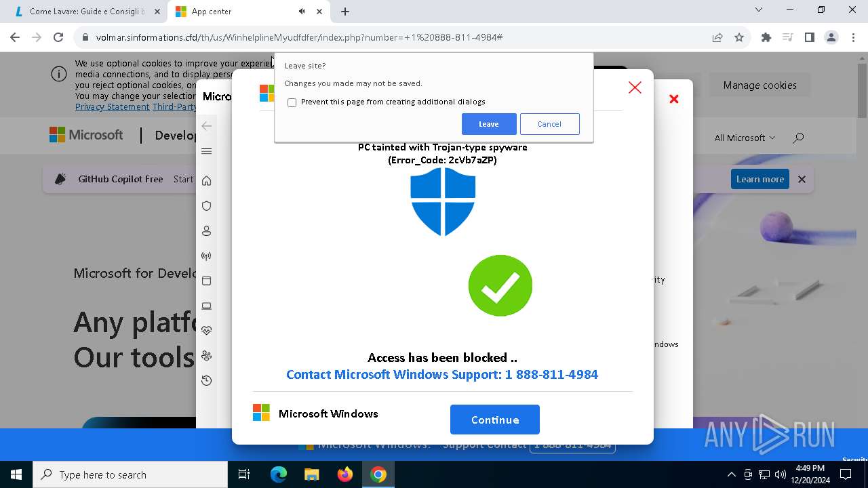Click the Type here to search box
The image size is (868, 488).
click(x=130, y=474)
